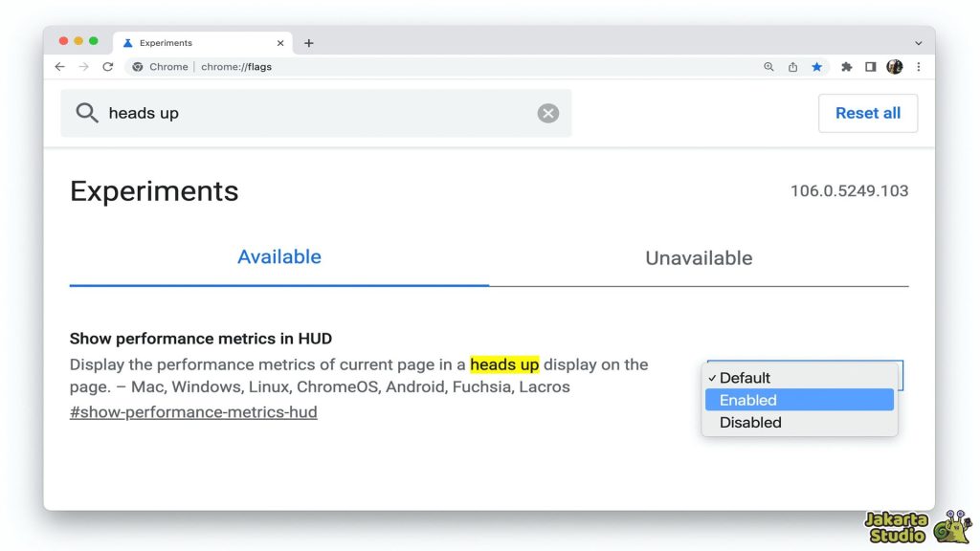Reload the chrome://flags page
980x551 pixels.
point(107,67)
